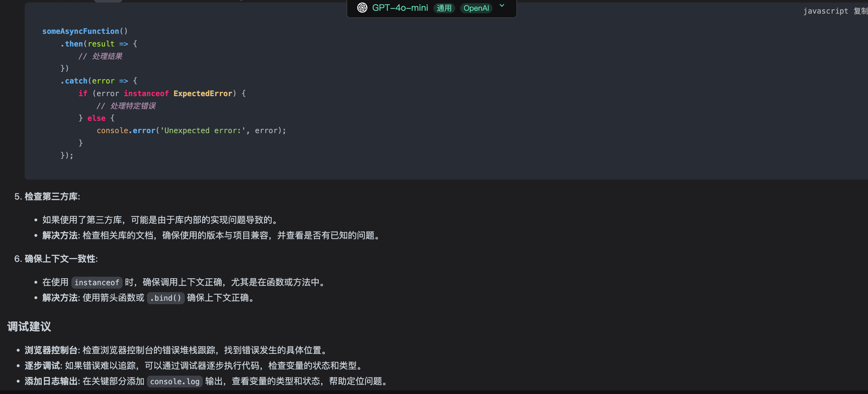Click the .catch(error => { code line
868x394 pixels.
(x=99, y=81)
